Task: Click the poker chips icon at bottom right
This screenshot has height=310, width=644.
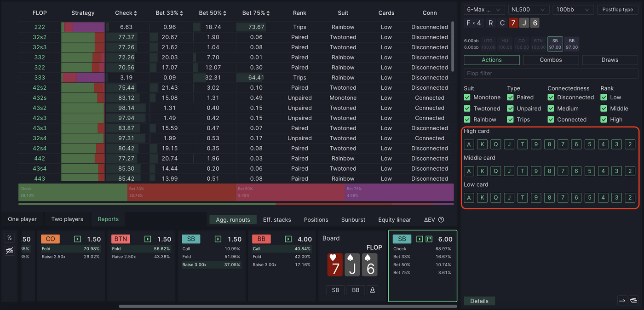Action: pyautogui.click(x=633, y=301)
